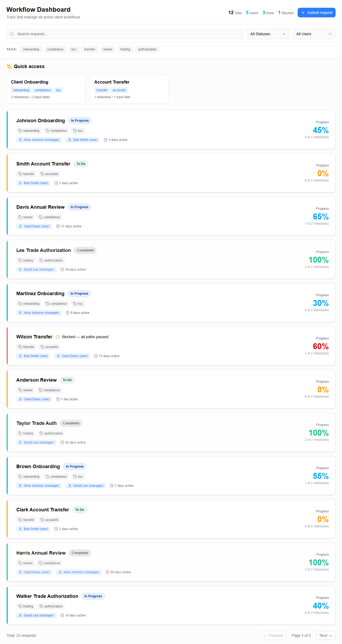This screenshot has width=342, height=644.
Task: Click the Wilson Transfer blocked warning icon
Action: click(x=58, y=337)
